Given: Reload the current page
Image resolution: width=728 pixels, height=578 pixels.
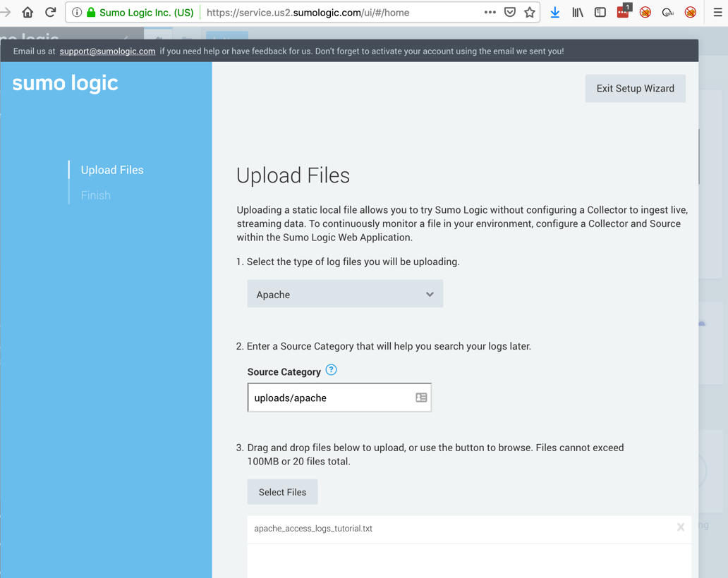Looking at the screenshot, I should [x=51, y=12].
